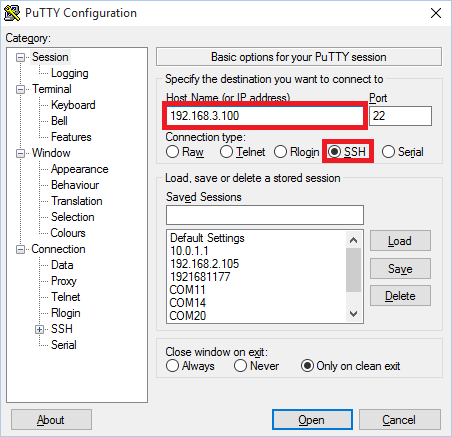This screenshot has height=437, width=452.
Task: Select the Serial connection radio button
Action: pos(388,152)
